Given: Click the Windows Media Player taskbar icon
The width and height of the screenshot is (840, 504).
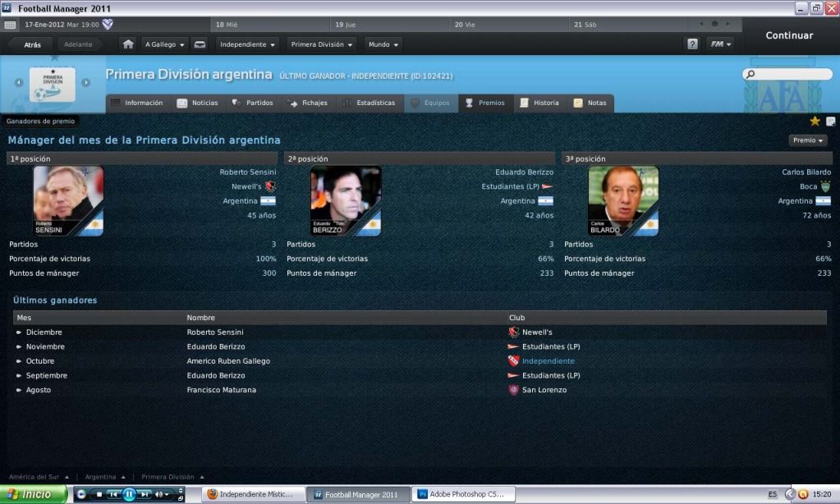Looking at the screenshot, I should click(x=81, y=494).
